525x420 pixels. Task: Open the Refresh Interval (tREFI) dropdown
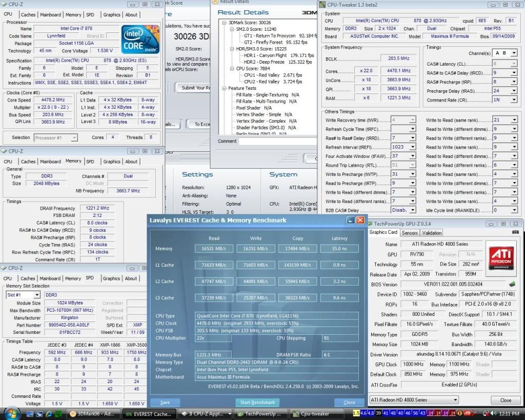[413, 147]
